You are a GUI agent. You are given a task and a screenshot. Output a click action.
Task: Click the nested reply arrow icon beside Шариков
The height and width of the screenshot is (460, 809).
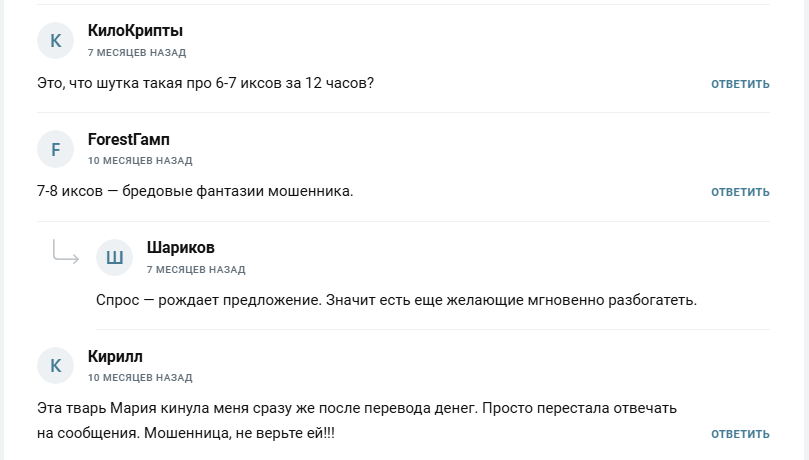click(65, 254)
